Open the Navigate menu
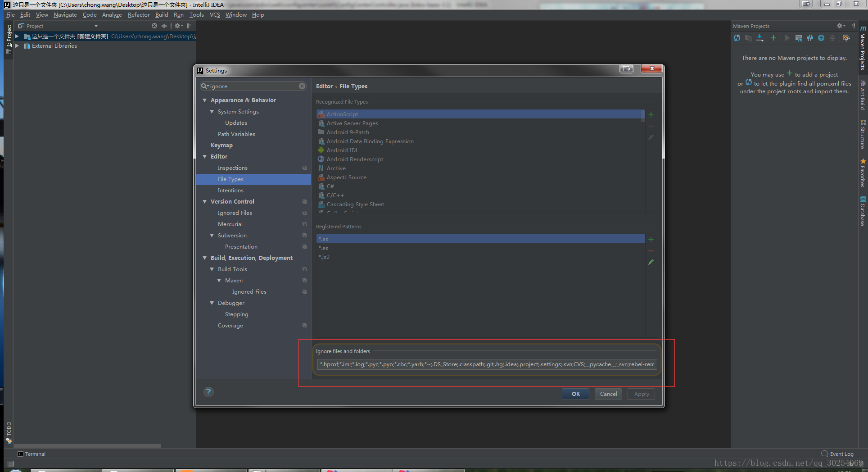 point(65,14)
